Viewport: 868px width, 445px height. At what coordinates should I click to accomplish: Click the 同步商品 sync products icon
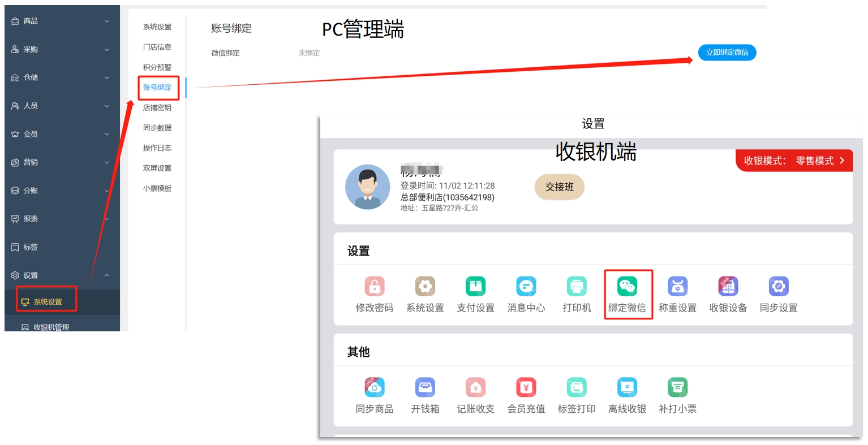click(374, 388)
